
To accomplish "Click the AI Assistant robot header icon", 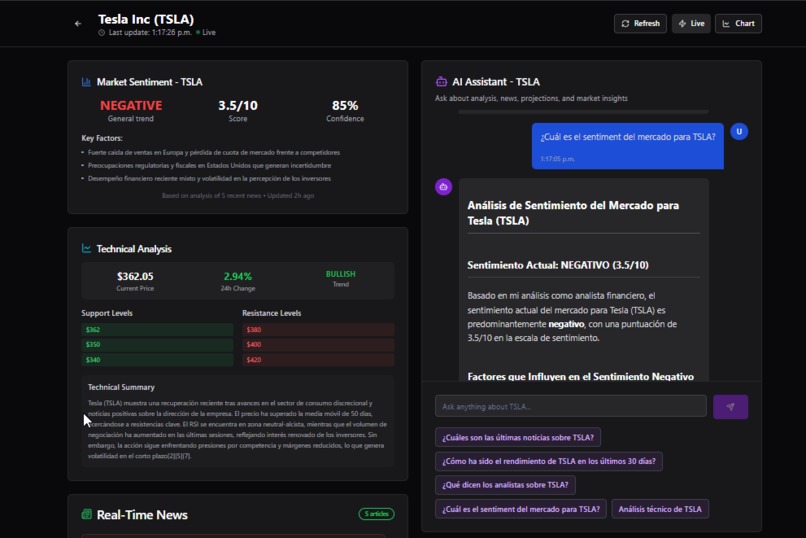I will coord(441,82).
